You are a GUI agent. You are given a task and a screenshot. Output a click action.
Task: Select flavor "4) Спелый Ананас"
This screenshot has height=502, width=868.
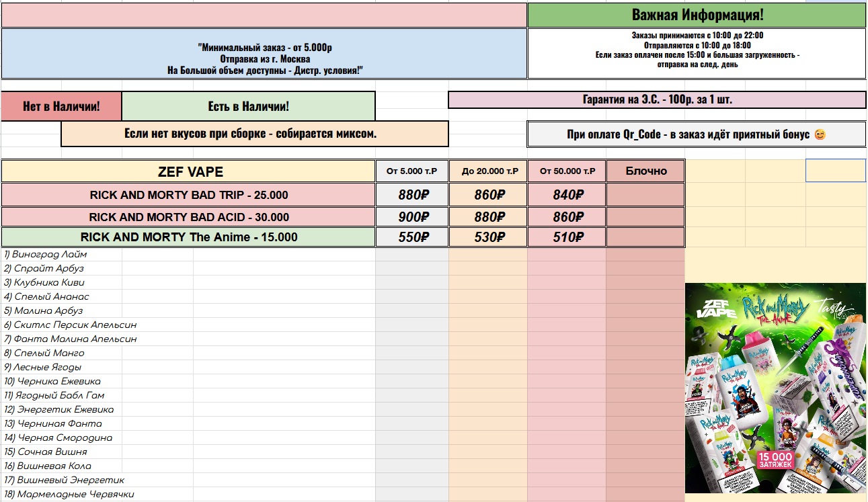(x=47, y=297)
